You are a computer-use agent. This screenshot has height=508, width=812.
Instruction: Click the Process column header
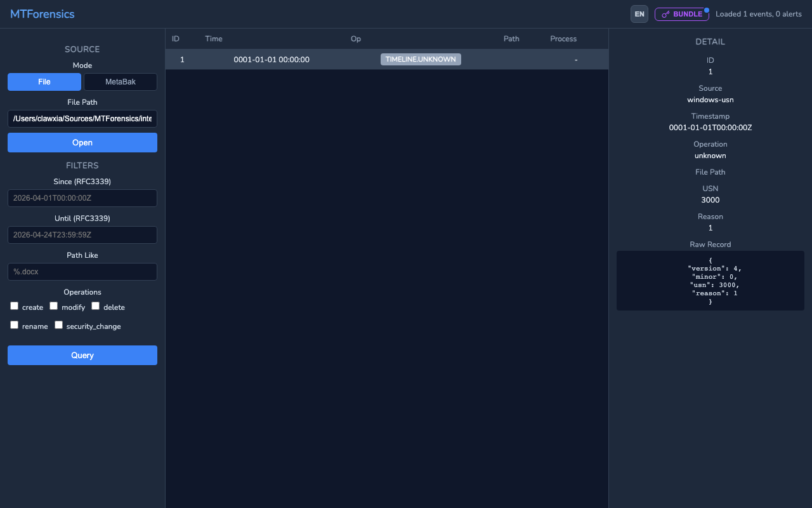[x=563, y=39]
